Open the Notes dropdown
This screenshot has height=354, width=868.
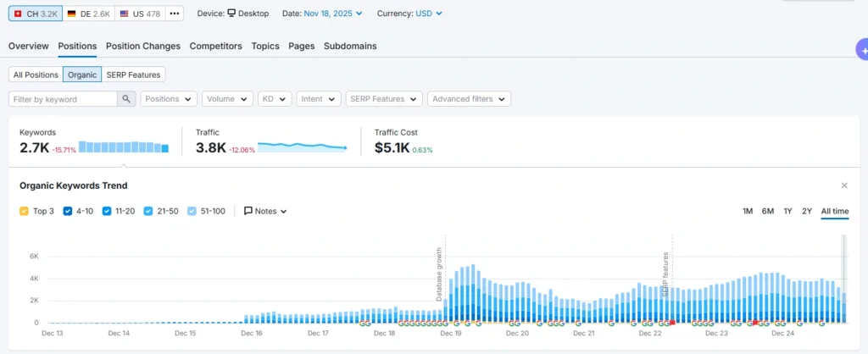[x=265, y=211]
